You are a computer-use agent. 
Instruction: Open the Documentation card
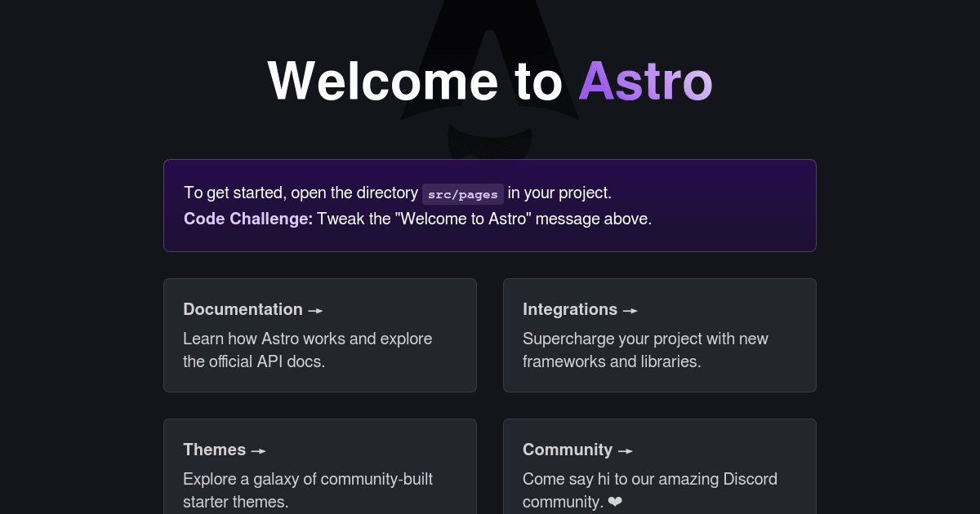[320, 335]
